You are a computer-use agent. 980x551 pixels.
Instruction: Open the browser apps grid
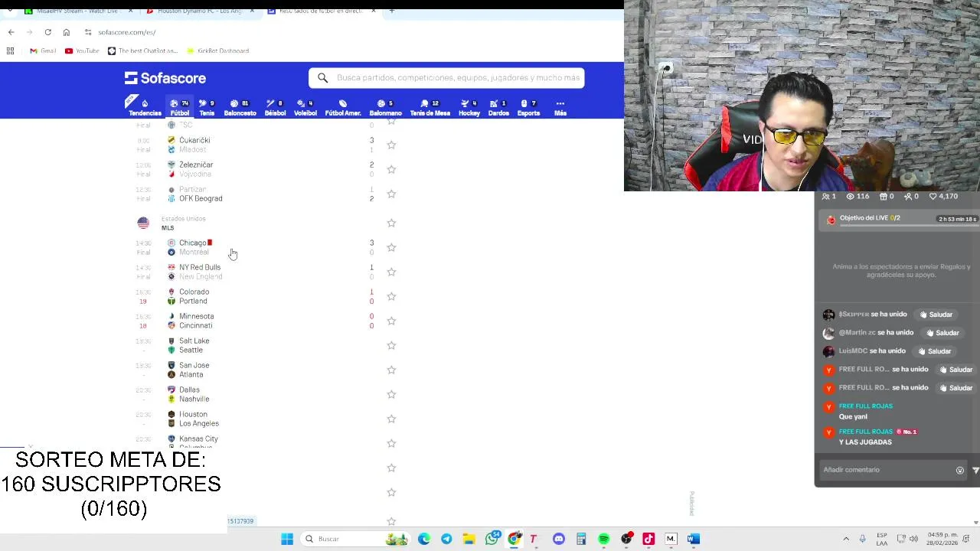coord(10,51)
